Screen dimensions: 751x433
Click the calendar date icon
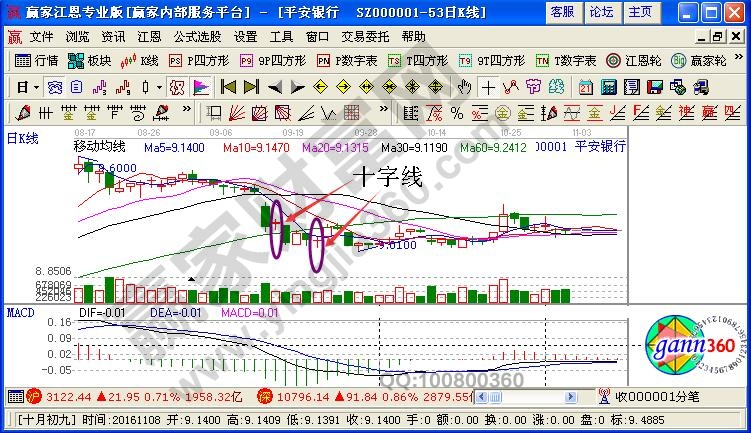[x=584, y=86]
